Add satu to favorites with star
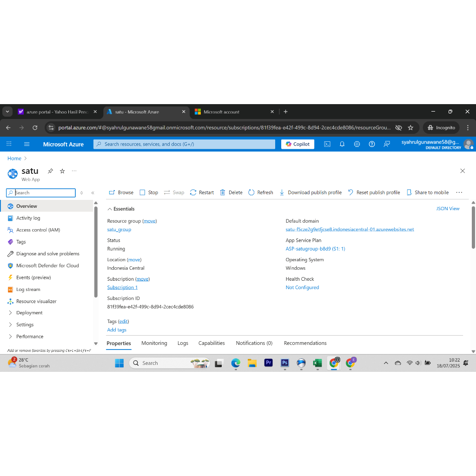Screen dimensions: 476x476 coord(62,171)
